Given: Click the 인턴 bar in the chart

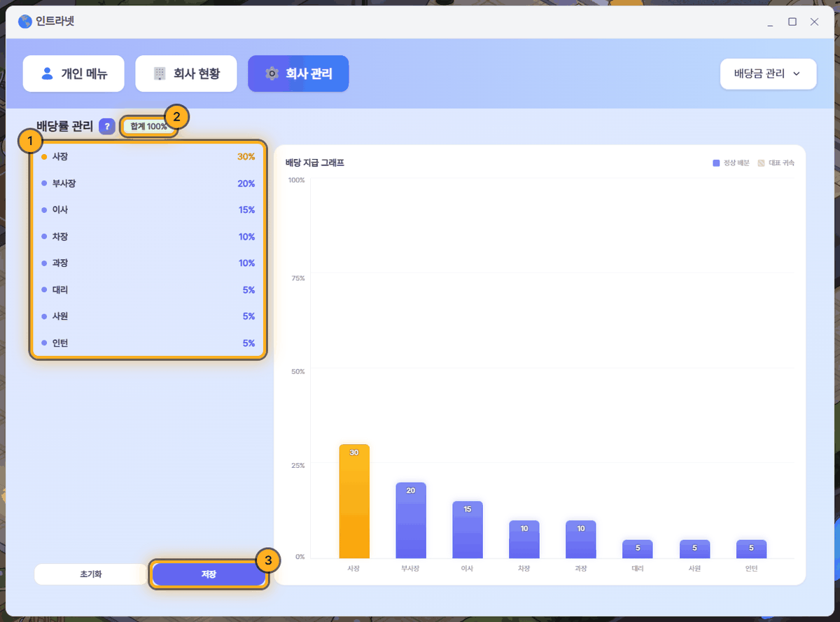Looking at the screenshot, I should tap(751, 549).
